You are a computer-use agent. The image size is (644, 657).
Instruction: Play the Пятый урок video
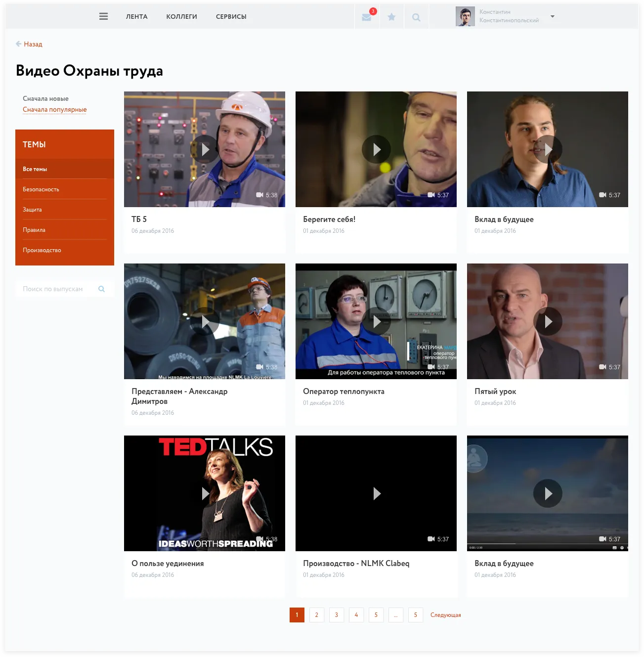click(x=548, y=321)
